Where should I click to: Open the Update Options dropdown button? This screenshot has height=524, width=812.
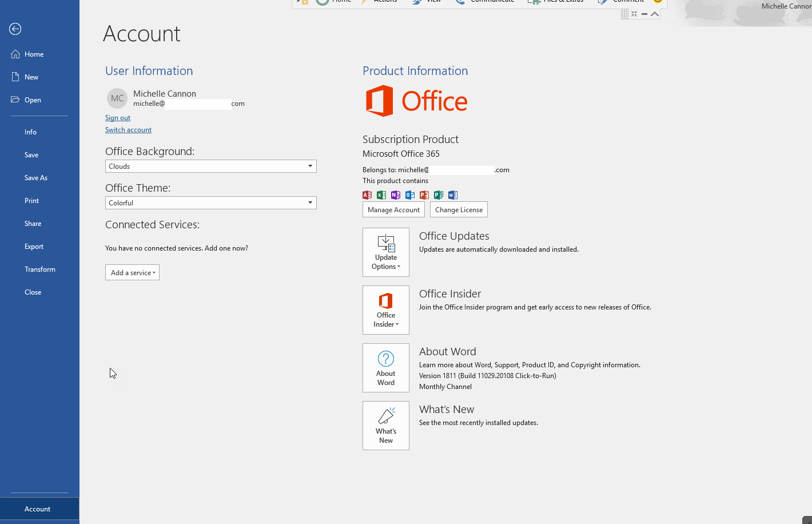click(x=386, y=252)
